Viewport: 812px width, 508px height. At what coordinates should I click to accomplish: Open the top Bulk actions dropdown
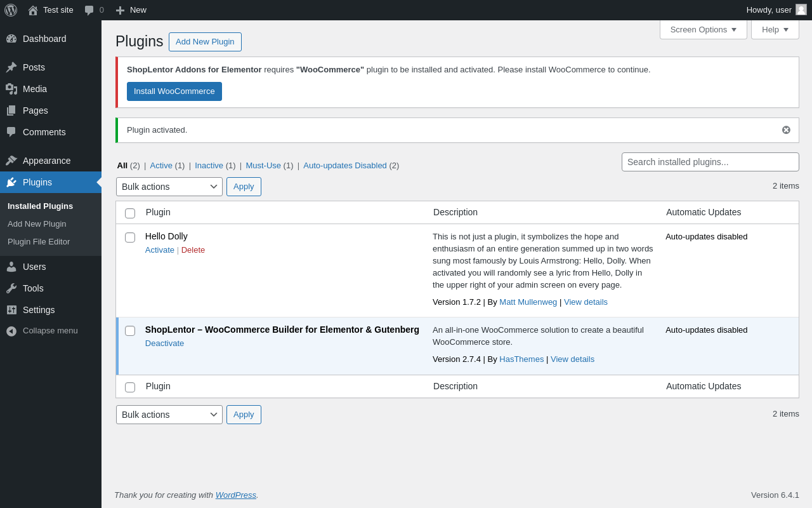(169, 187)
